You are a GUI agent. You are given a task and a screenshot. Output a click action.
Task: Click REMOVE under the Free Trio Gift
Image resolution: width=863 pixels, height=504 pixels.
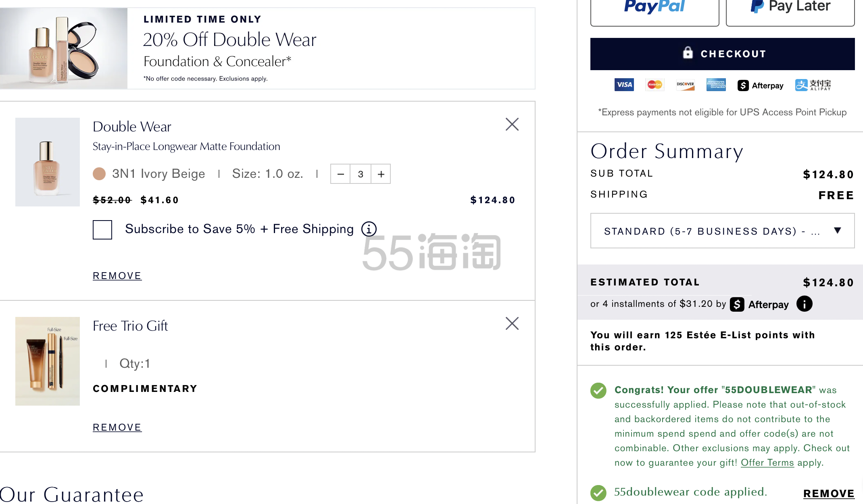pos(117,427)
